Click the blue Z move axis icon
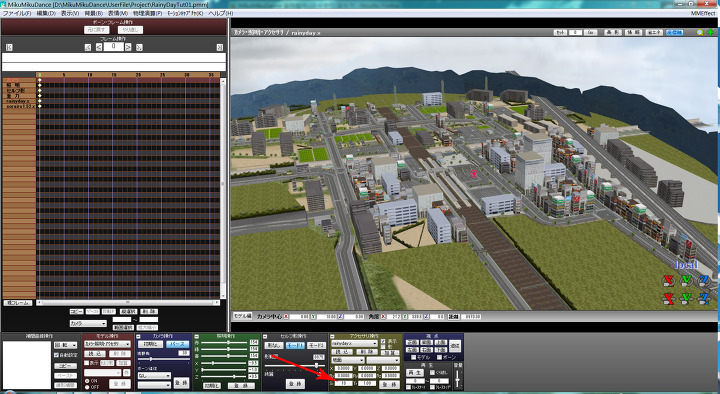Image resolution: width=720 pixels, height=394 pixels. tap(704, 298)
